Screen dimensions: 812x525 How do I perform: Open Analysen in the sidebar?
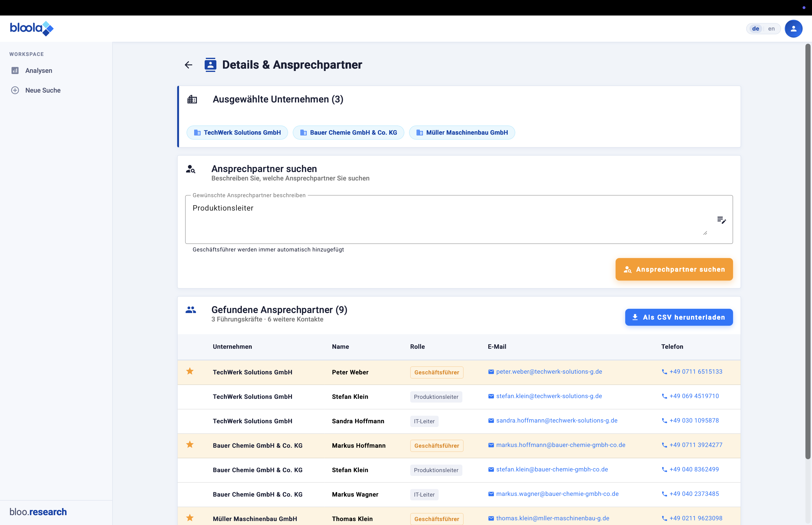click(x=39, y=71)
